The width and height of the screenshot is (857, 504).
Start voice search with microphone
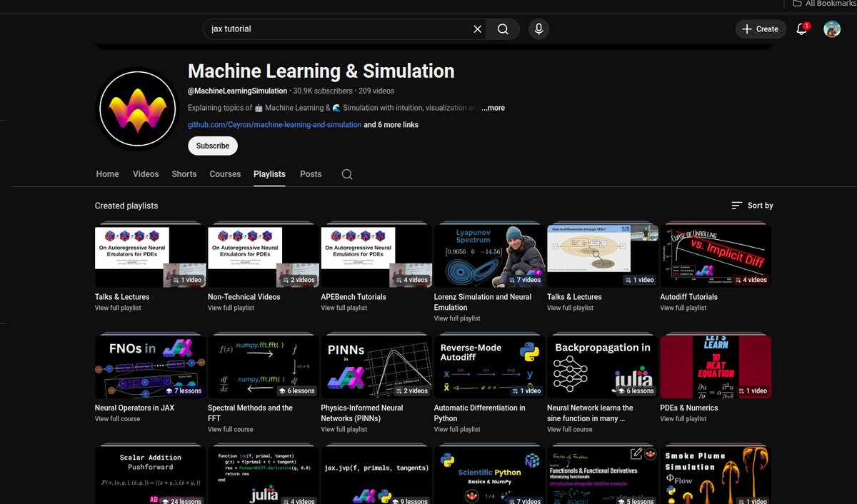(538, 29)
